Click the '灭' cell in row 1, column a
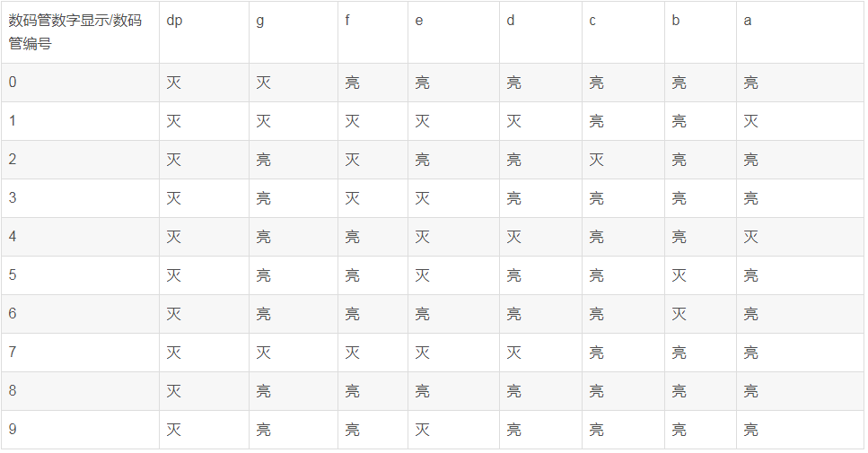Viewport: 868px width, 453px height. (751, 121)
